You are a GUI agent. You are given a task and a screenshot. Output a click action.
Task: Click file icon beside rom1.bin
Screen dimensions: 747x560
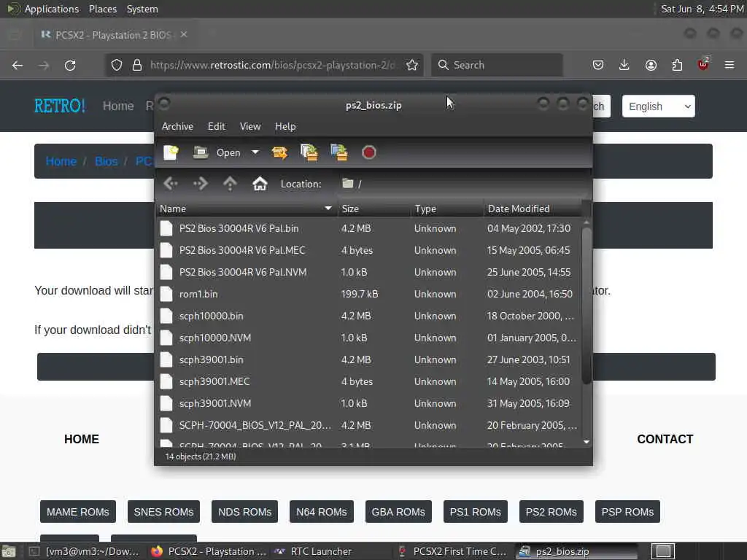coord(166,295)
